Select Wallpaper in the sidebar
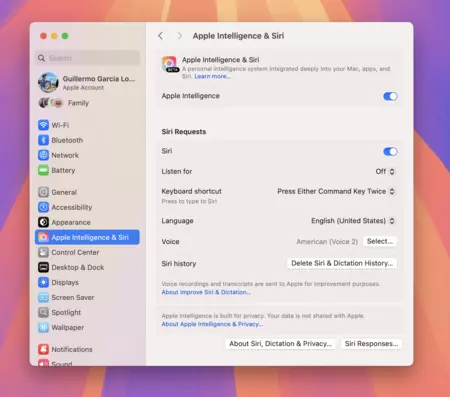This screenshot has height=397, width=450. (x=87, y=327)
